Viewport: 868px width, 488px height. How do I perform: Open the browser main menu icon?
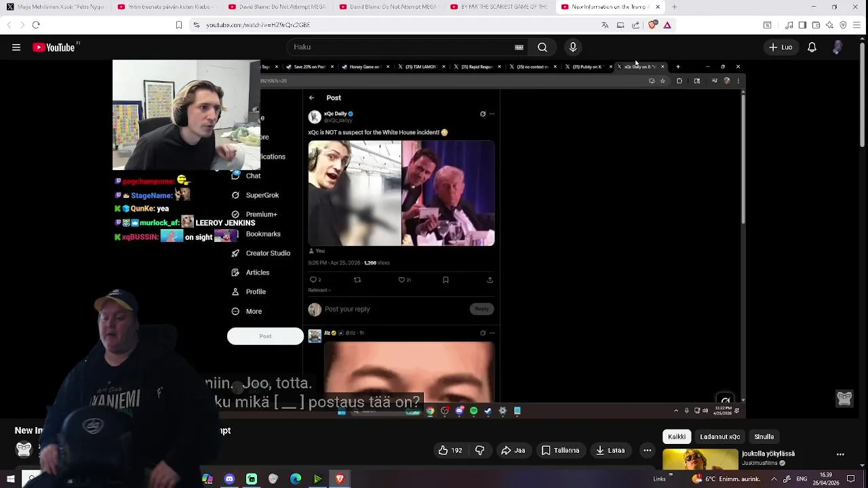pyautogui.click(x=857, y=25)
